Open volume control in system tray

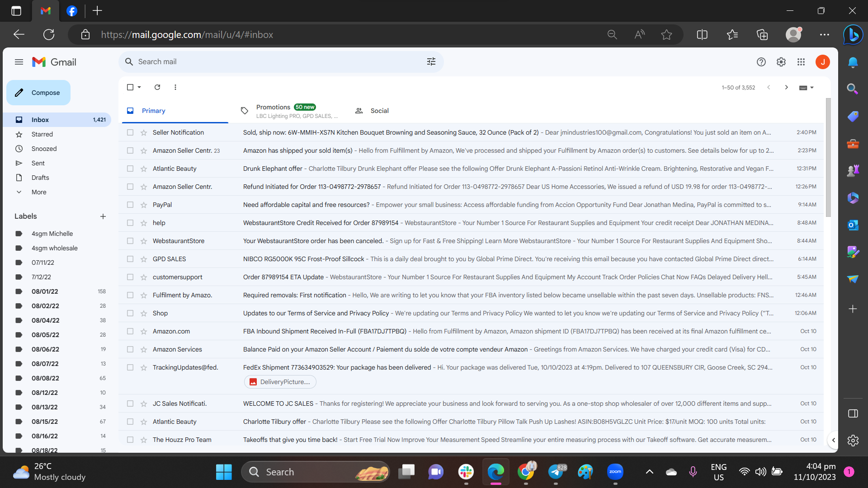point(761,472)
